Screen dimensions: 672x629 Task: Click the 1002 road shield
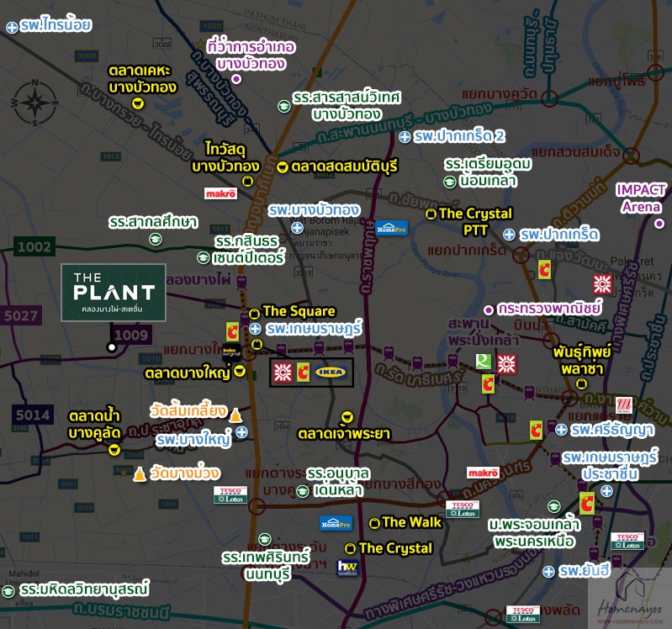(x=34, y=246)
